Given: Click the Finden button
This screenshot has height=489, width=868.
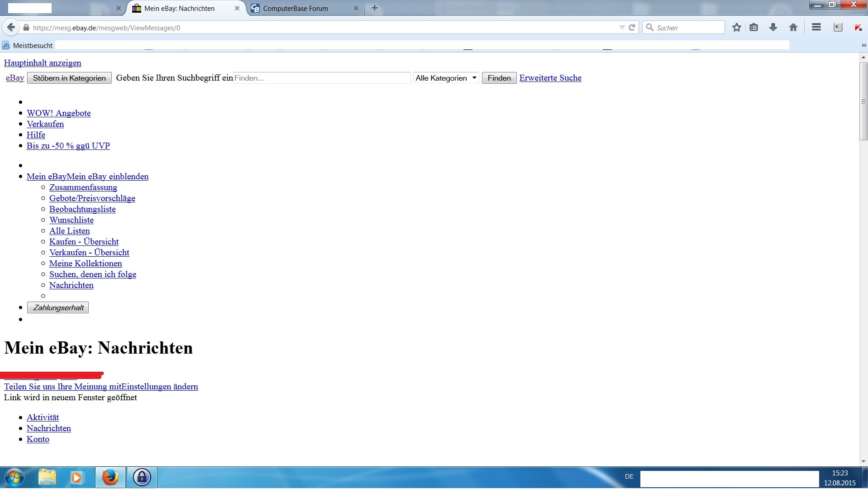Looking at the screenshot, I should pyautogui.click(x=499, y=78).
